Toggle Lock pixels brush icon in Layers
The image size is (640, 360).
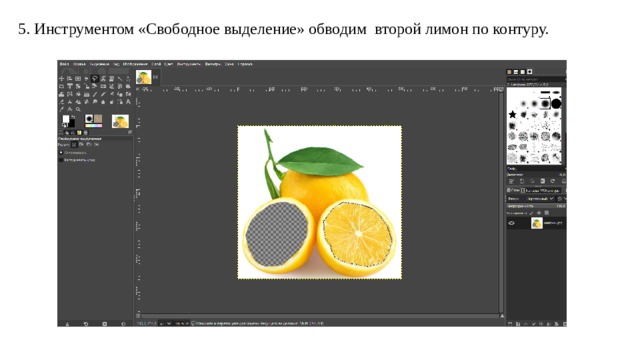tap(531, 213)
